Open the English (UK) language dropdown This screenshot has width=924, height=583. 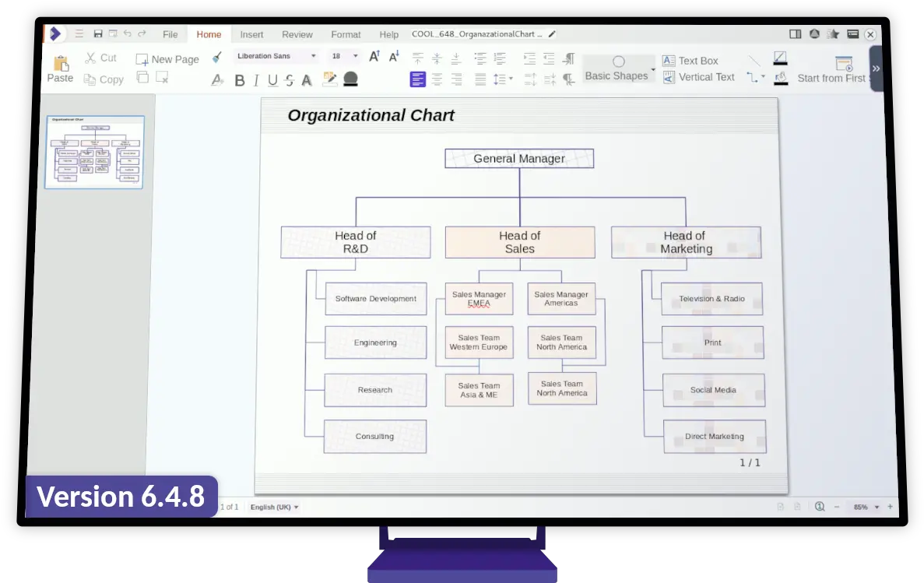click(x=274, y=507)
